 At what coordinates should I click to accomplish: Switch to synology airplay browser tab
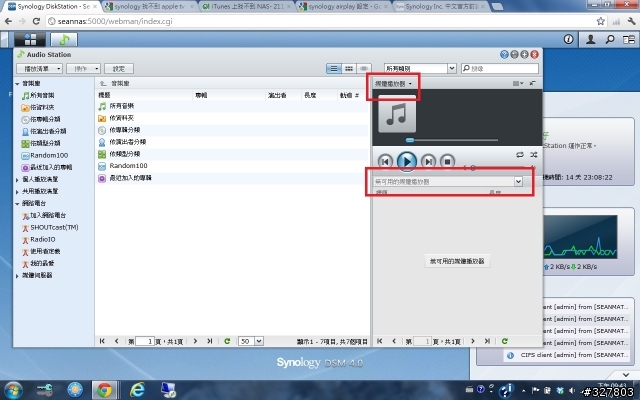(x=344, y=7)
